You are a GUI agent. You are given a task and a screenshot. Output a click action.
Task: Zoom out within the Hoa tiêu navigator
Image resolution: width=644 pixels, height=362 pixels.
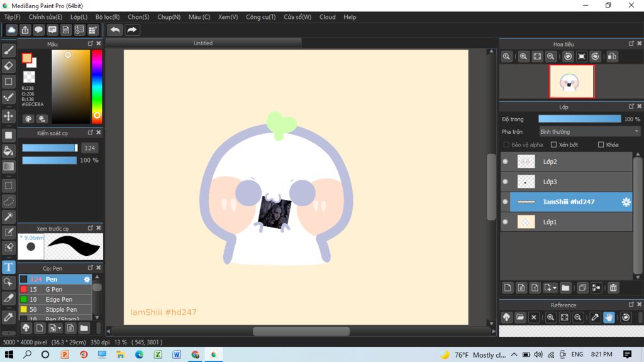click(x=551, y=57)
